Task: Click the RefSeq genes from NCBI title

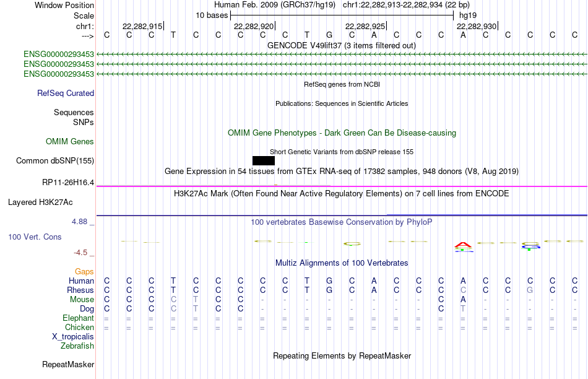Action: click(342, 84)
